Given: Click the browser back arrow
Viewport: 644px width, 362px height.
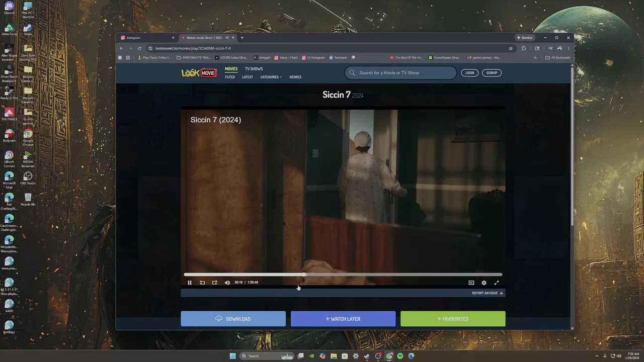Looking at the screenshot, I should pyautogui.click(x=121, y=48).
